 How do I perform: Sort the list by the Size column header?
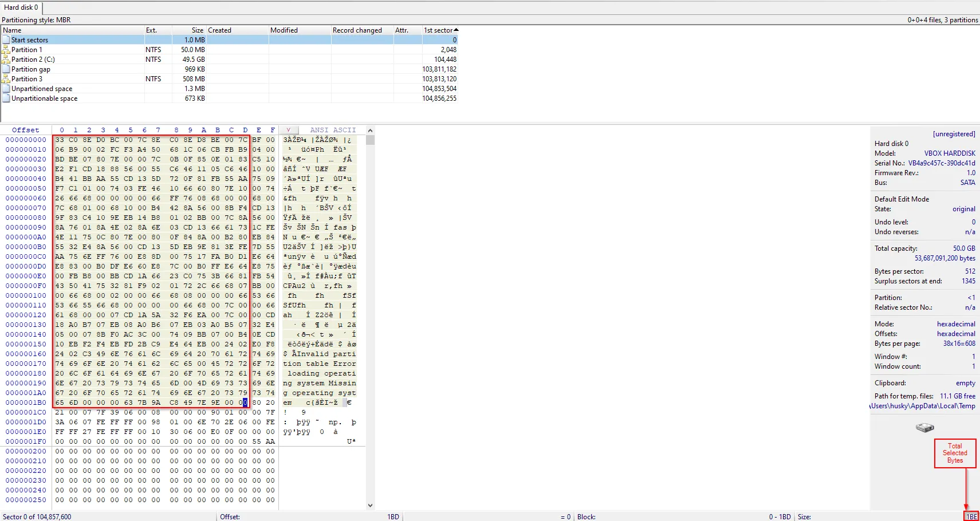click(197, 30)
